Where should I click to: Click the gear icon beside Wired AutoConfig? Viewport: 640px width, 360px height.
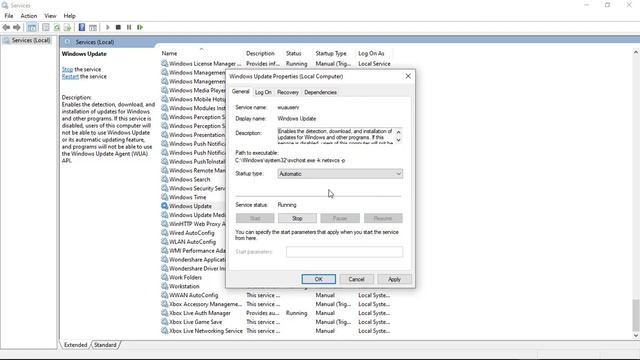tap(164, 233)
